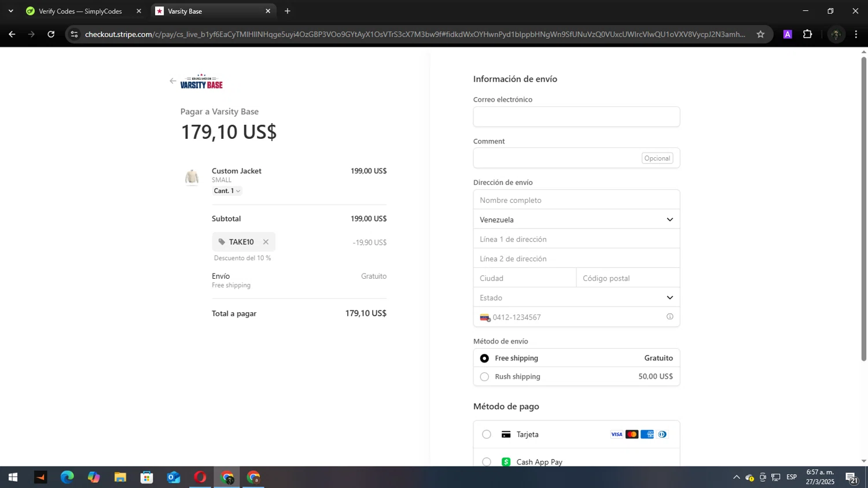The width and height of the screenshot is (868, 488).
Task: Click the Correo electrónico email field
Action: [x=576, y=117]
